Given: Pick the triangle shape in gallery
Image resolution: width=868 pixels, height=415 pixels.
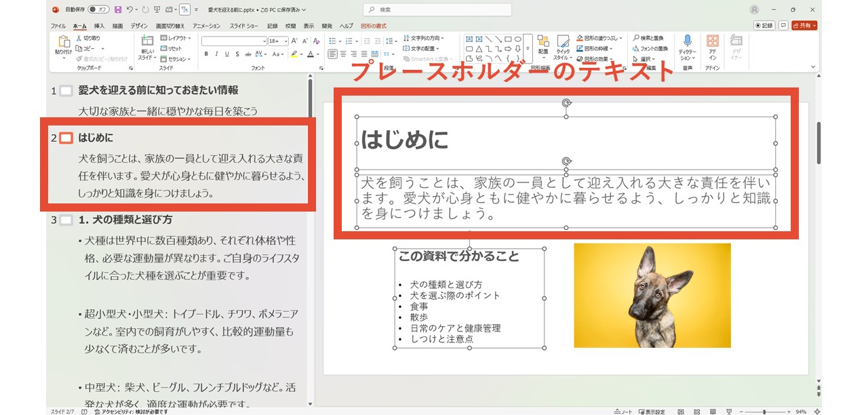Looking at the screenshot, I should pos(479,49).
